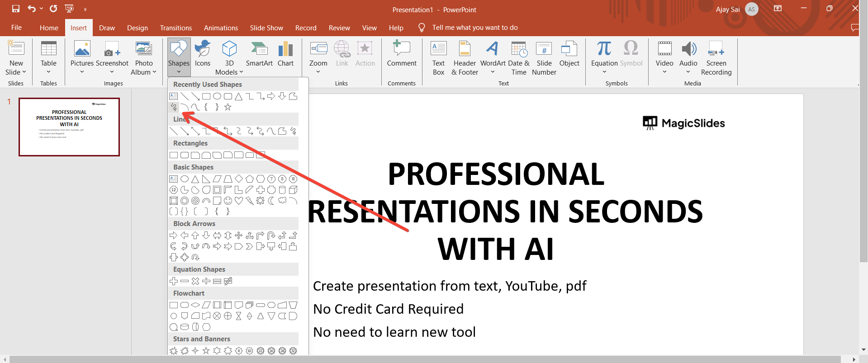Select the Scribble shape in Recently Used Shapes
The width and height of the screenshot is (868, 363).
click(174, 107)
